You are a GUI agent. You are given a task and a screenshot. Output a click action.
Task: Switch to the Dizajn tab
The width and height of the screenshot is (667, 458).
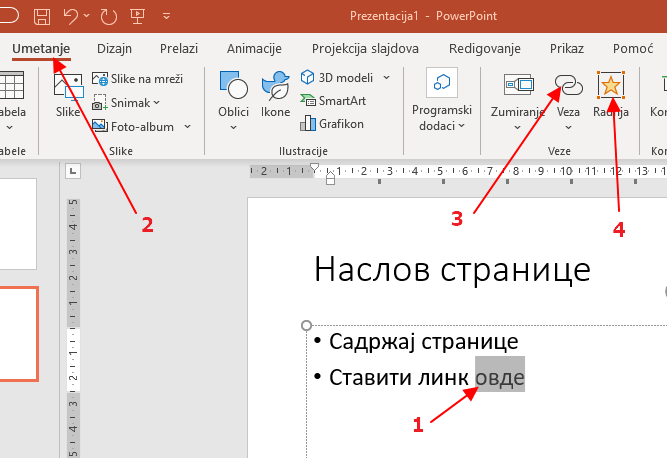(x=114, y=48)
